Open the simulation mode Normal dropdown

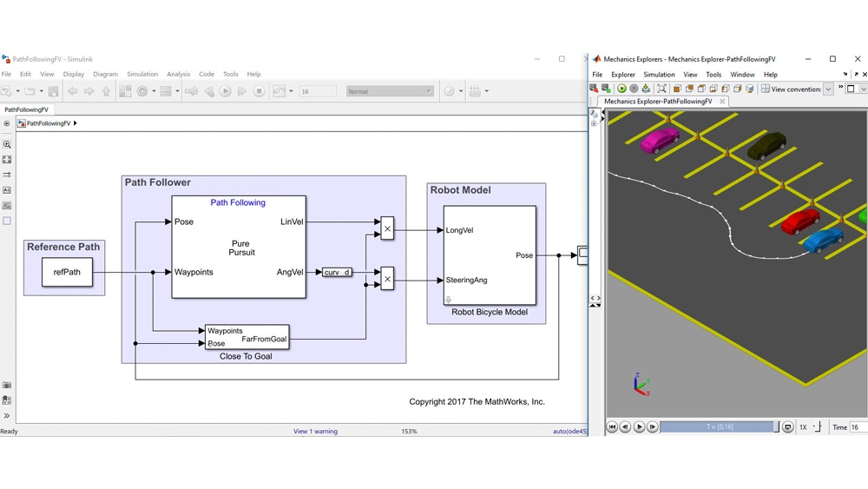(390, 91)
